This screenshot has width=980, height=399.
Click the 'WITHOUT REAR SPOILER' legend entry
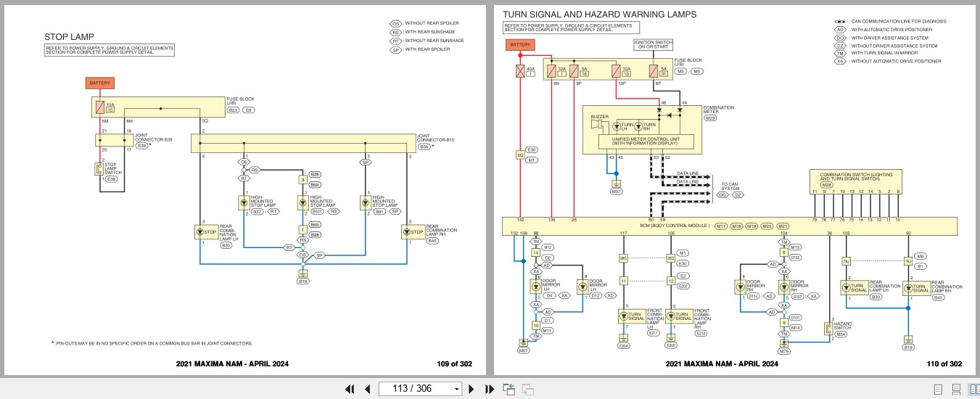(x=432, y=23)
